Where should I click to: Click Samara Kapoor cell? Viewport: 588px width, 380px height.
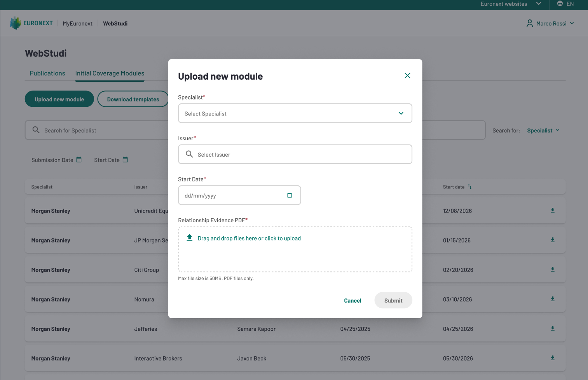point(256,329)
